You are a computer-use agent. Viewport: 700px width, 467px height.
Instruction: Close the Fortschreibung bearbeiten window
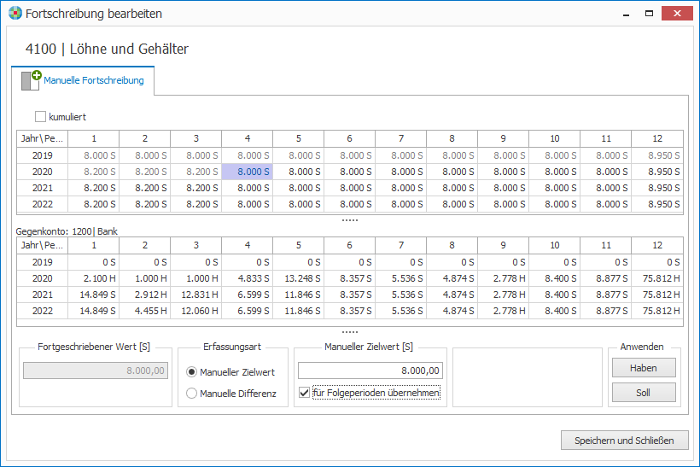click(x=677, y=14)
